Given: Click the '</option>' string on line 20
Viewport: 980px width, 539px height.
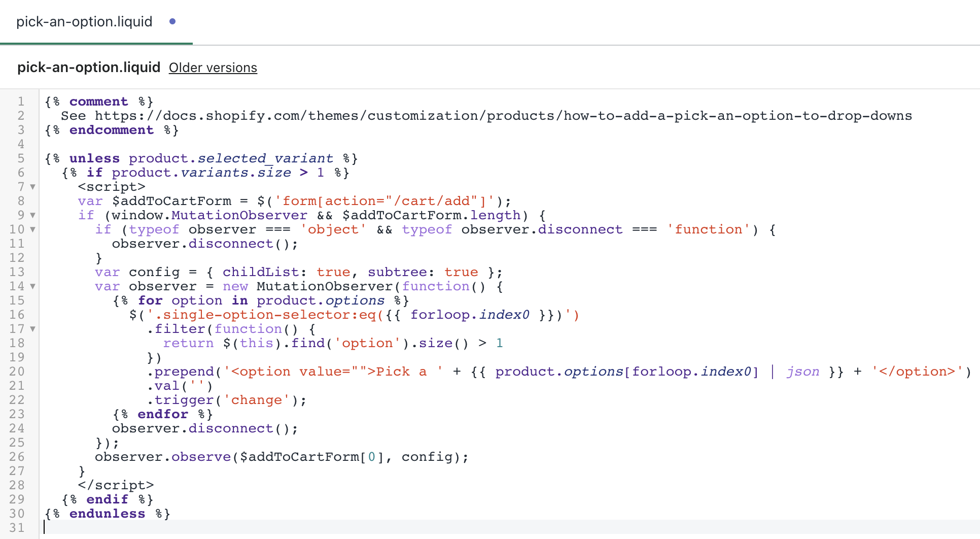Looking at the screenshot, I should pyautogui.click(x=918, y=372).
